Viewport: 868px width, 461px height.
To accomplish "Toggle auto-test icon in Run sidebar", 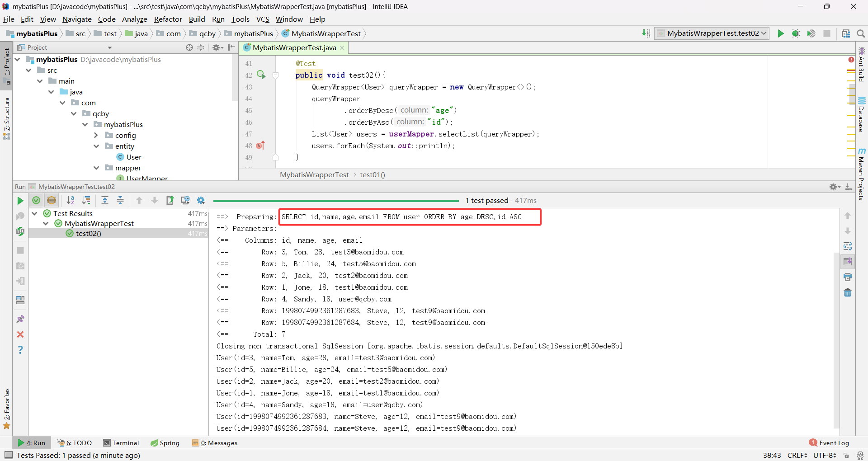I will tap(20, 231).
